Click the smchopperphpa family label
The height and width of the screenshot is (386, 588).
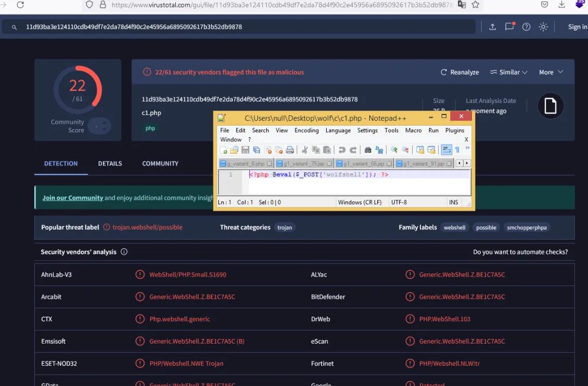click(526, 228)
